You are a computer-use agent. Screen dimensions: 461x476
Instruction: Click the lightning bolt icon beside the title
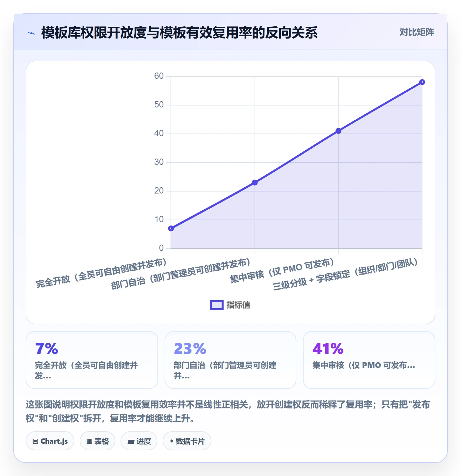coord(31,33)
